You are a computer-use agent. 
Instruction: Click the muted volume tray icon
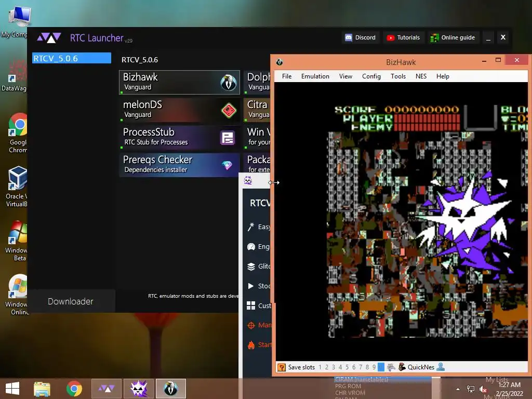point(483,389)
